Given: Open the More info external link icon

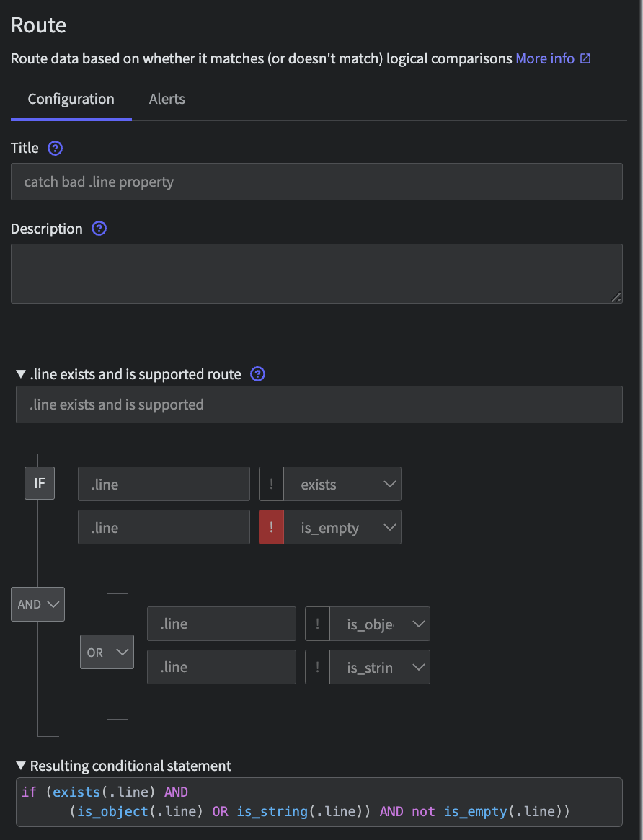Looking at the screenshot, I should tap(585, 58).
